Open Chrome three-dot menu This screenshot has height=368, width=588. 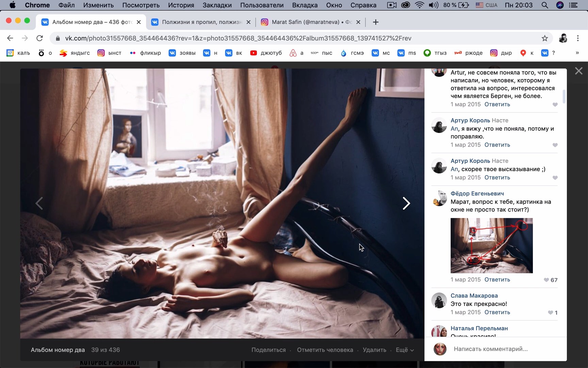[578, 38]
